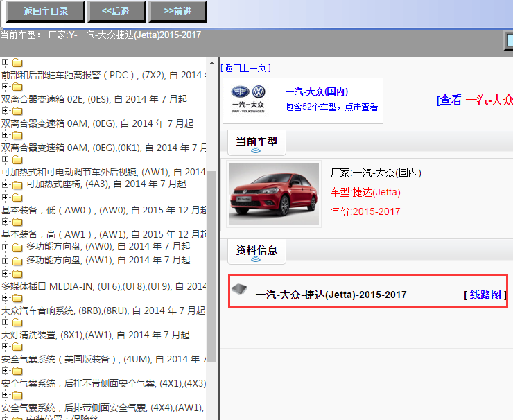The image size is (513, 420).
Task: Expand the 基本装备,高 (AW1) node
Action: tap(5, 222)
